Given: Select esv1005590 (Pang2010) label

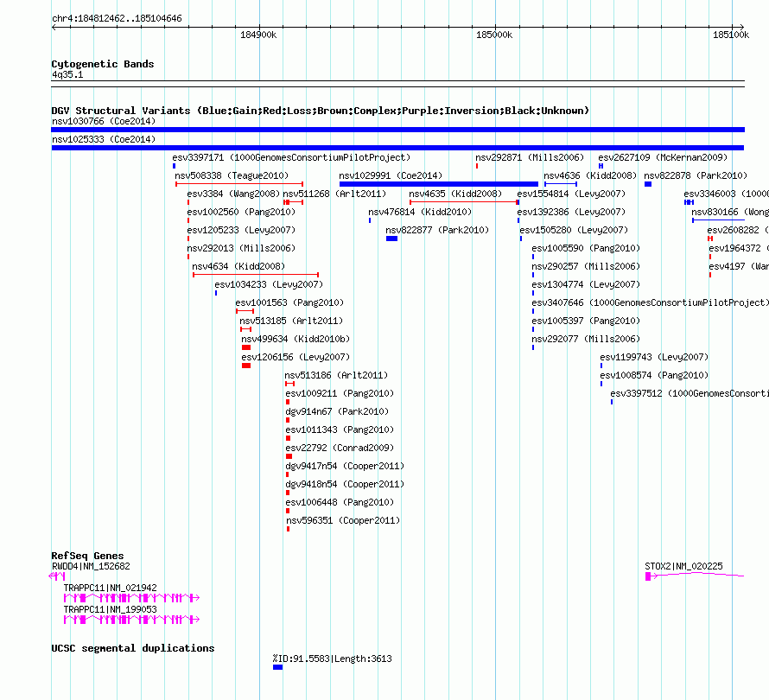Looking at the screenshot, I should point(586,248).
